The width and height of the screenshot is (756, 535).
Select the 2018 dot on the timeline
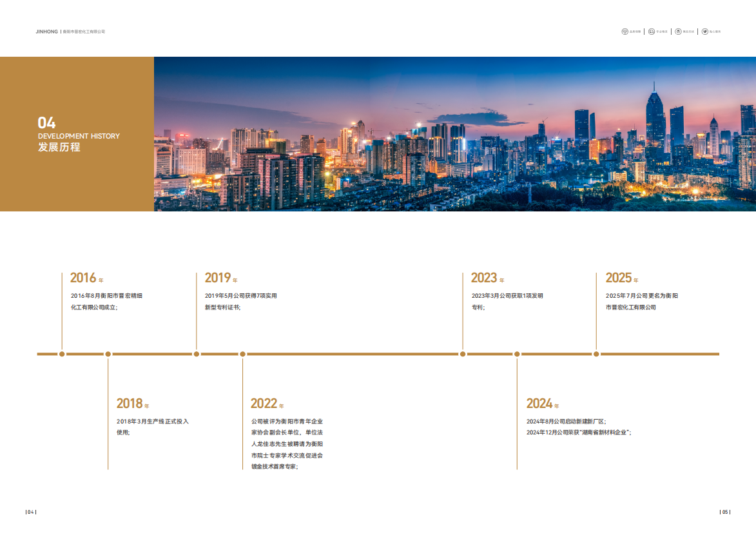pyautogui.click(x=108, y=354)
